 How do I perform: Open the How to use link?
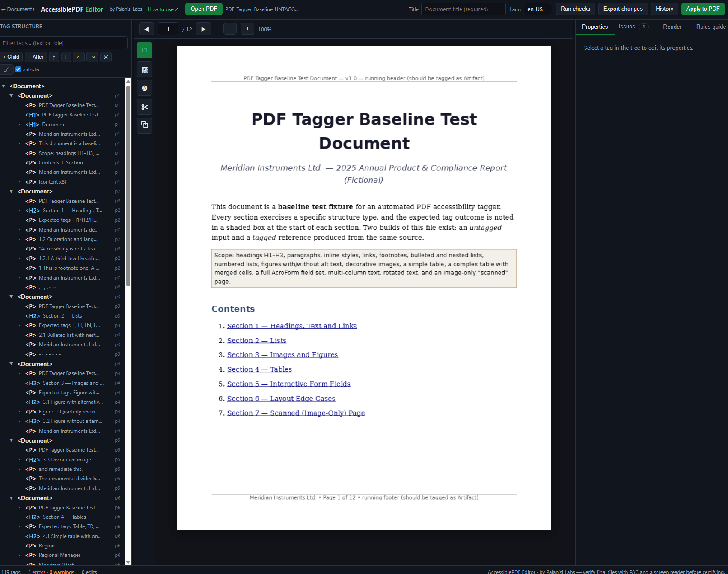click(x=163, y=9)
